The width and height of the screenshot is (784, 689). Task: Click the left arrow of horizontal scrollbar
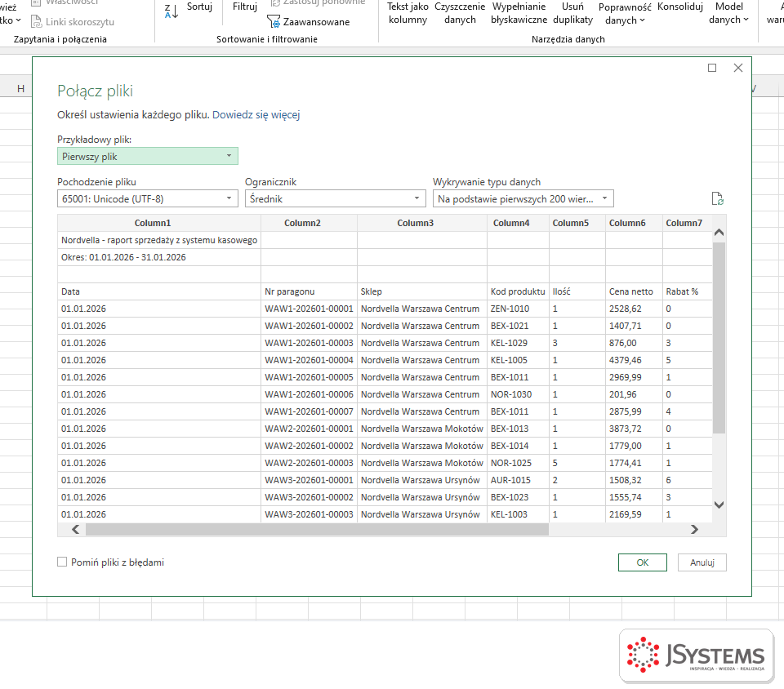[x=75, y=530]
